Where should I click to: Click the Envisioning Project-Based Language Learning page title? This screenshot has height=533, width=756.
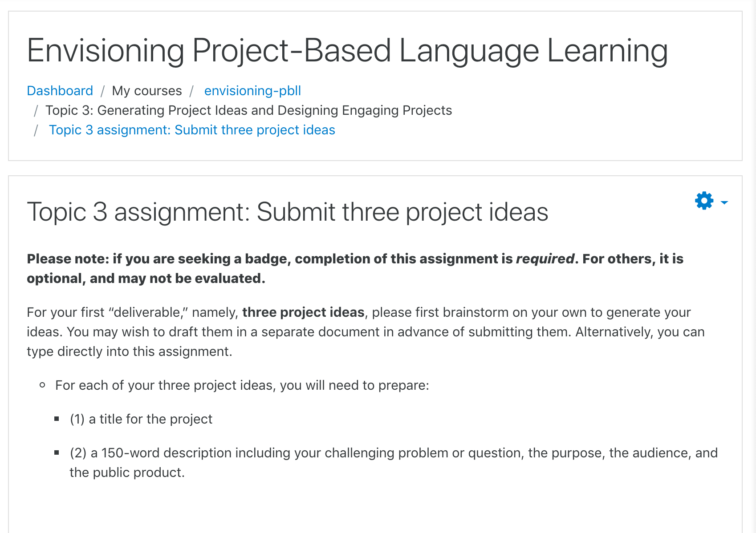347,51
